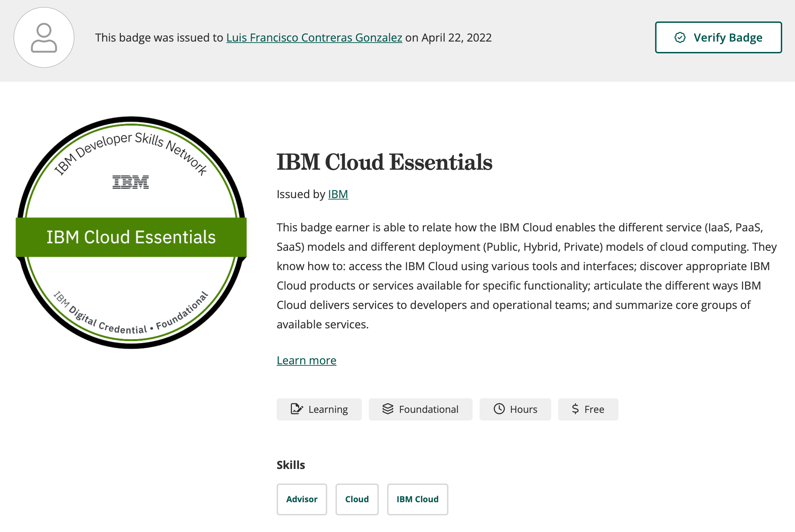This screenshot has height=532, width=795.
Task: Select the IBM Cloud skill tag
Action: (x=418, y=499)
